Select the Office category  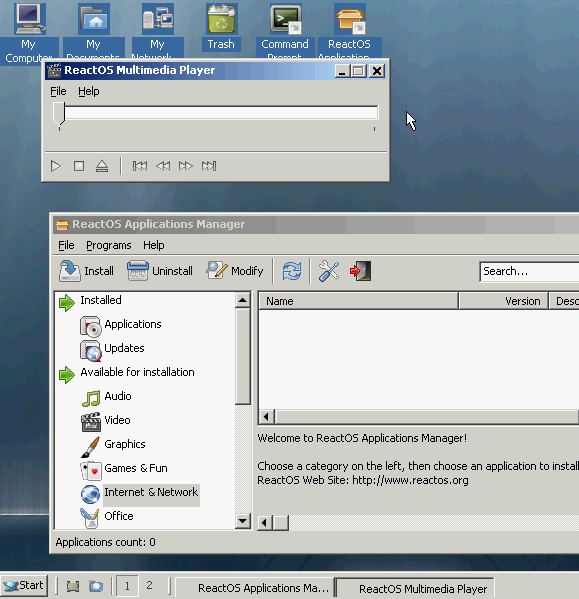[119, 516]
